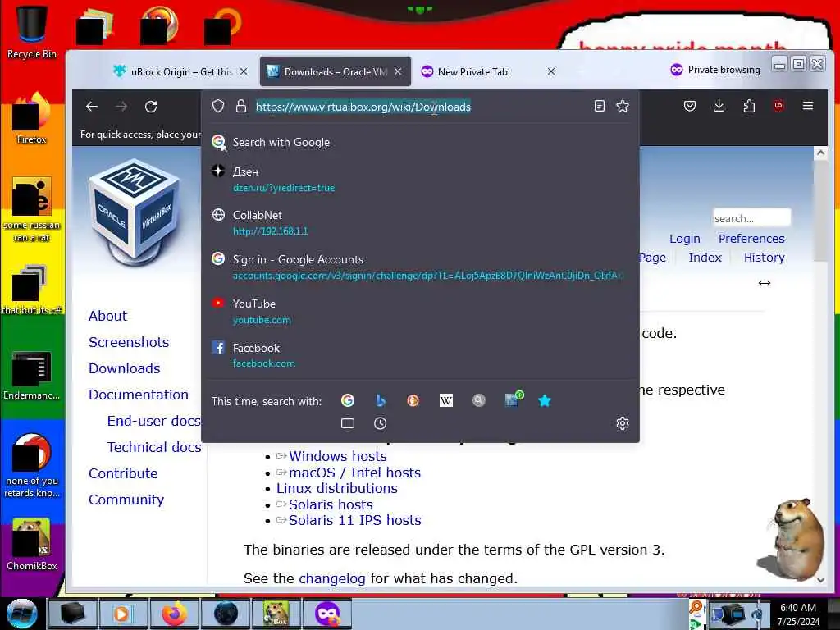This screenshot has width=840, height=630.
Task: Open the About sidebar link
Action: 107,316
